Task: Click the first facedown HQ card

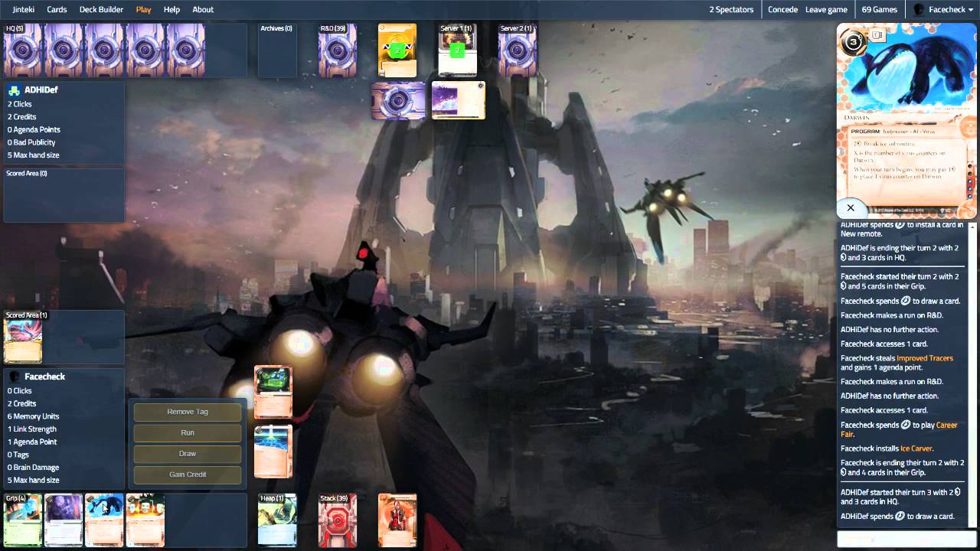Action: pyautogui.click(x=24, y=51)
